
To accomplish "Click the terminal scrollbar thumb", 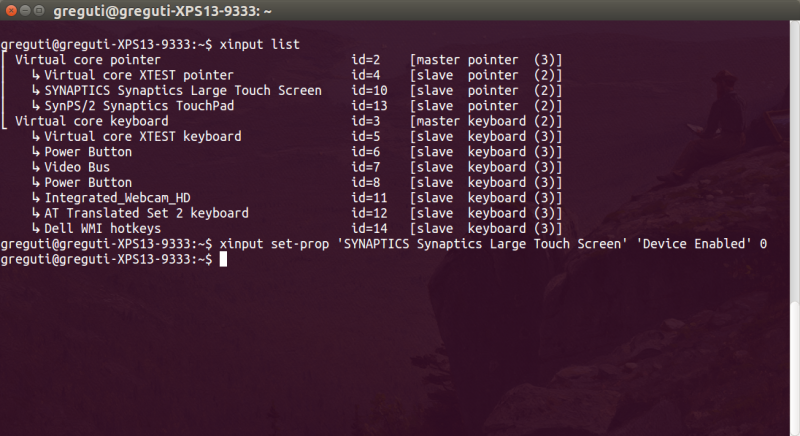I will click(794, 368).
